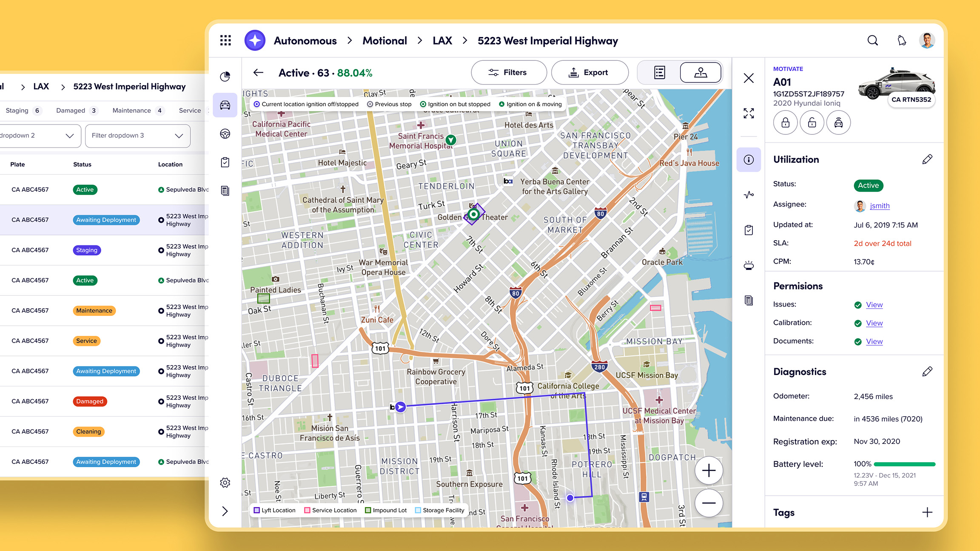Select the Maintenance tab
Screen dimensions: 980x551
[x=132, y=111]
